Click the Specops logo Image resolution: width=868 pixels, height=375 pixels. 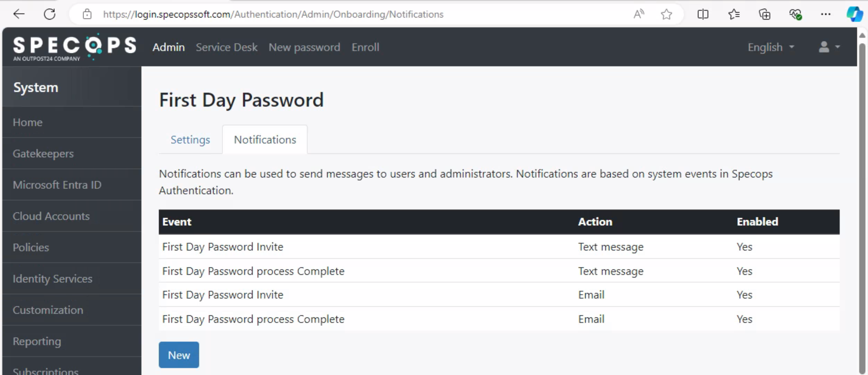[75, 47]
